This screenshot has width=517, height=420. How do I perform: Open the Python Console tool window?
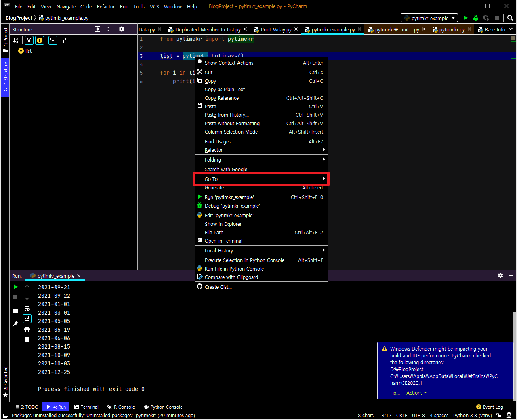tap(164, 407)
